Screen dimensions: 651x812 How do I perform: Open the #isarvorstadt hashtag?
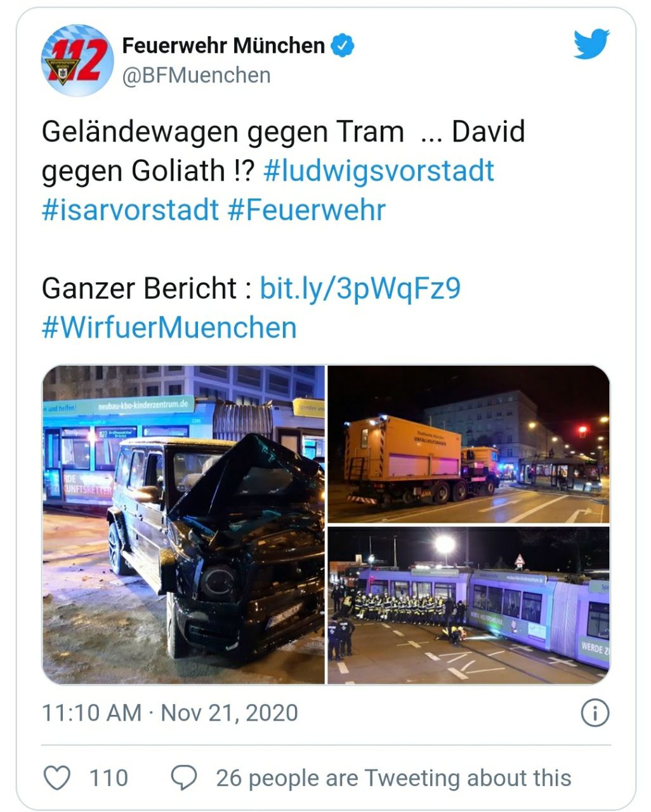pos(130,210)
